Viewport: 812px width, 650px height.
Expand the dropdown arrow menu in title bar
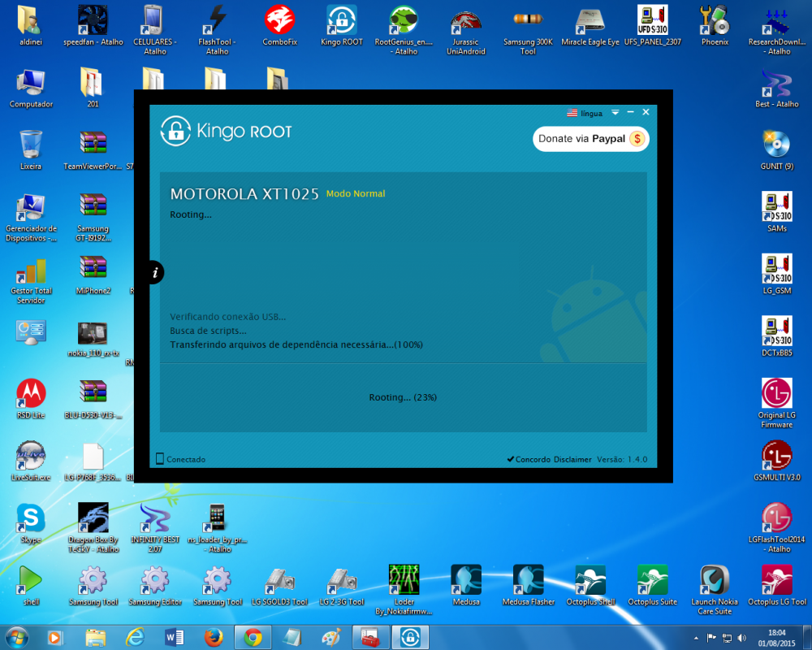coord(615,112)
